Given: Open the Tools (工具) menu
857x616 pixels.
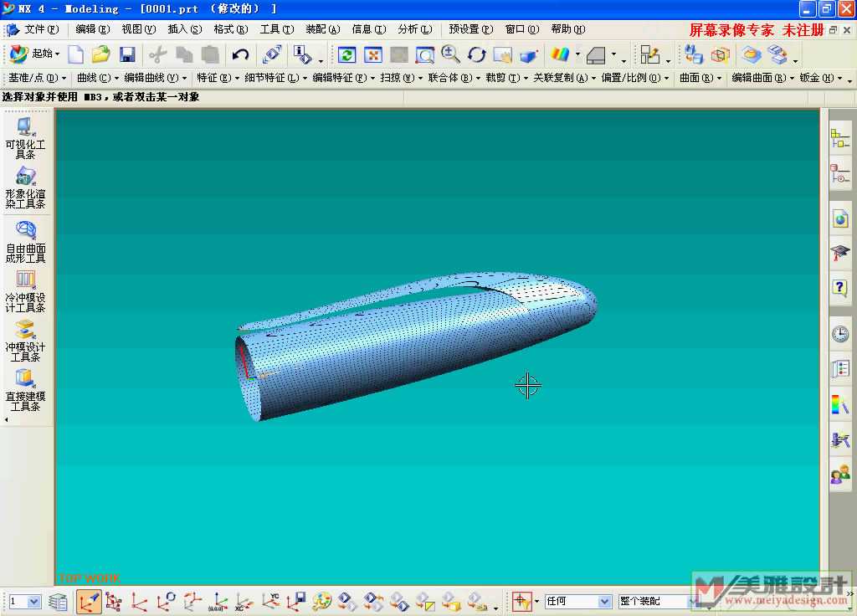Looking at the screenshot, I should [276, 29].
